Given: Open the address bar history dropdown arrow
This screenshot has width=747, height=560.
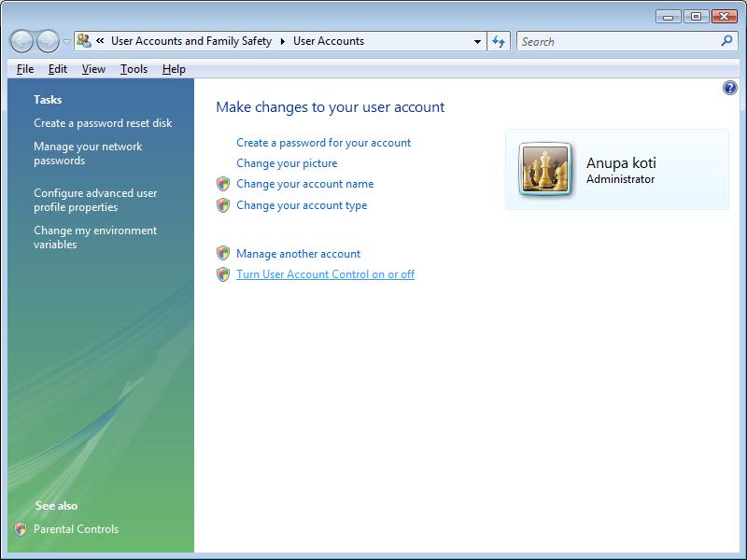Looking at the screenshot, I should point(477,41).
